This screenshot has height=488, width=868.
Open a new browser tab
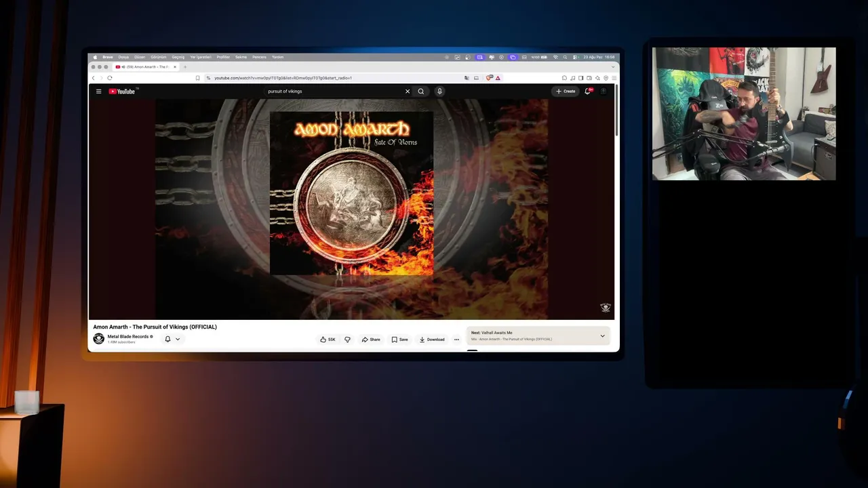(184, 67)
